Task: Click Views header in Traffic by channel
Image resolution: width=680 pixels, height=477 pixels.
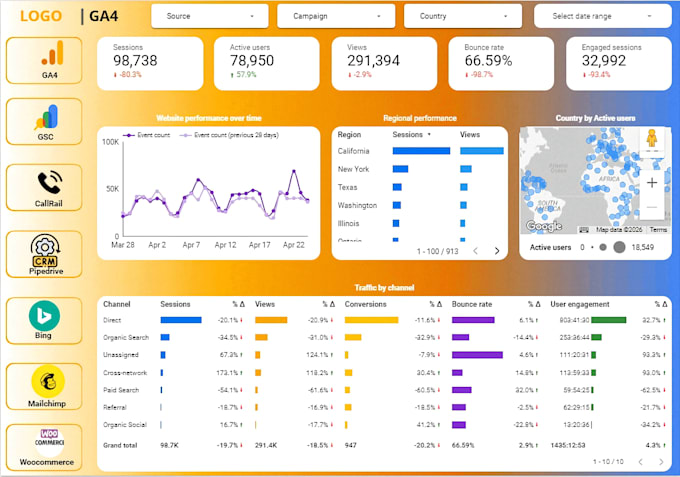Action: pyautogui.click(x=265, y=304)
